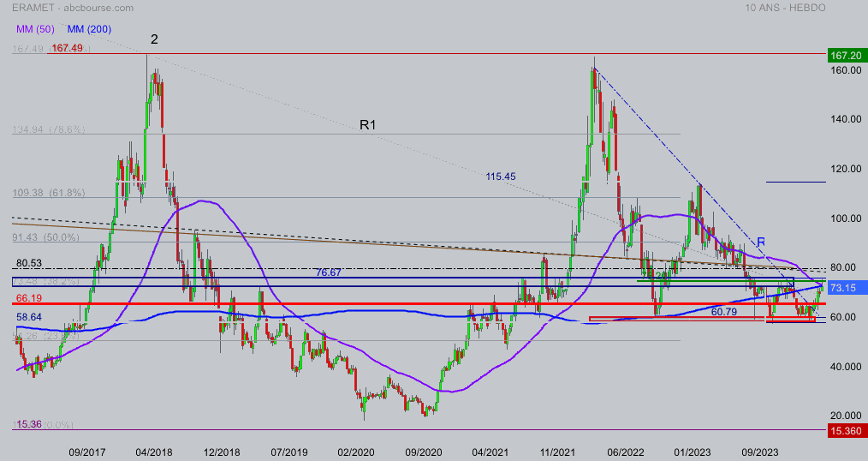
Task: Click the 109.38 (61.8%) Fibonacci label
Action: [49, 194]
